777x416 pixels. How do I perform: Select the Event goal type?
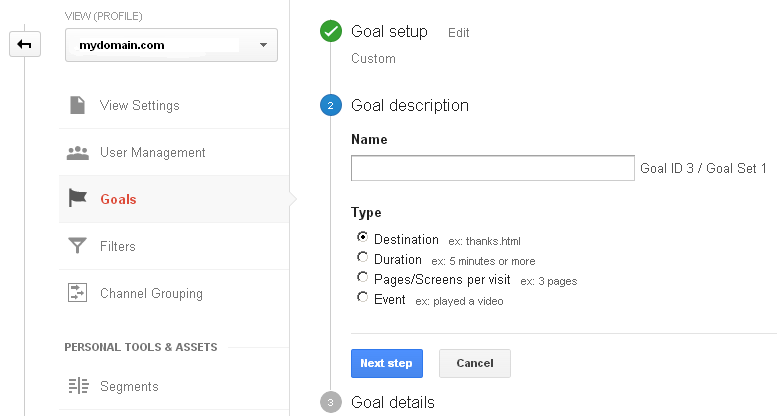click(x=362, y=297)
